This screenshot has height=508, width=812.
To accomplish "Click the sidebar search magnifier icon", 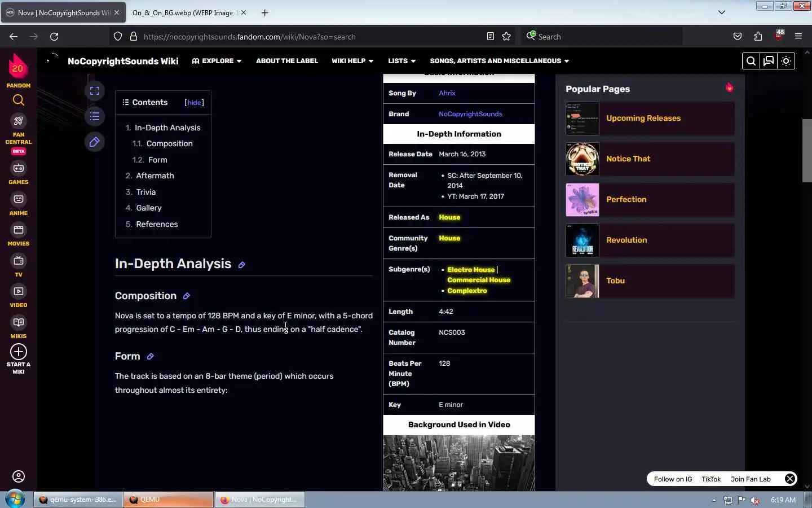I will click(19, 100).
